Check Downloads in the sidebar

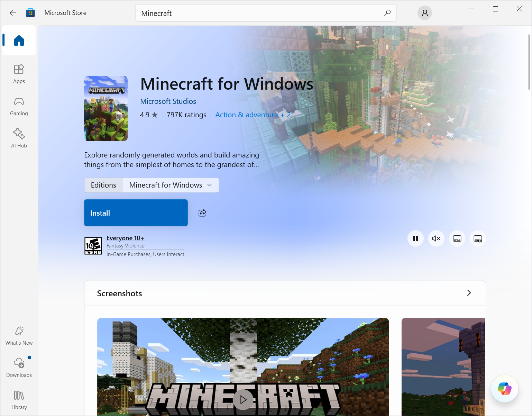(19, 367)
